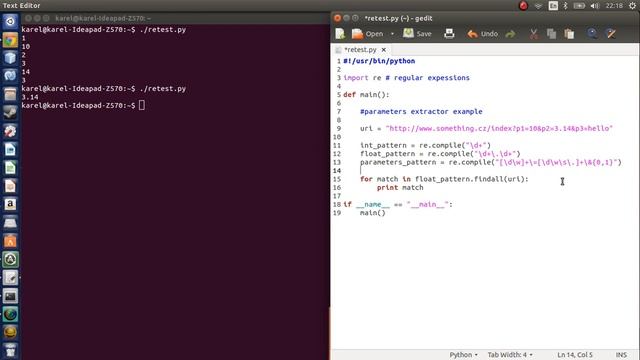The height and width of the screenshot is (360, 640).
Task: Switch to Terminal via launcher icon
Action: (10, 296)
